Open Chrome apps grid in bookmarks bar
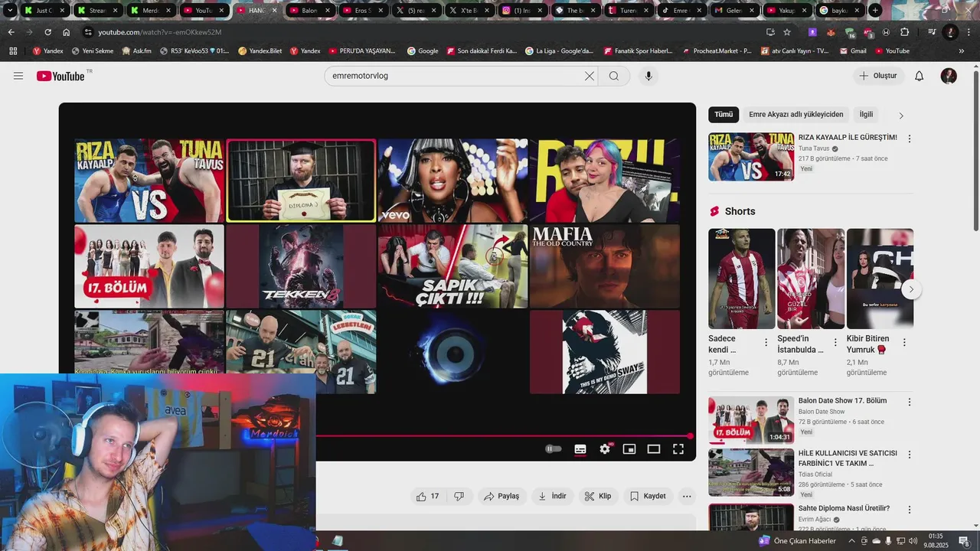 coord(13,51)
